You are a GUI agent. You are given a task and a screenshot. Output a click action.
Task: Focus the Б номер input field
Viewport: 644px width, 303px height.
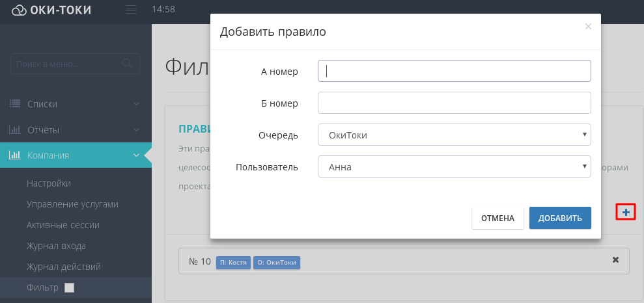(x=454, y=103)
